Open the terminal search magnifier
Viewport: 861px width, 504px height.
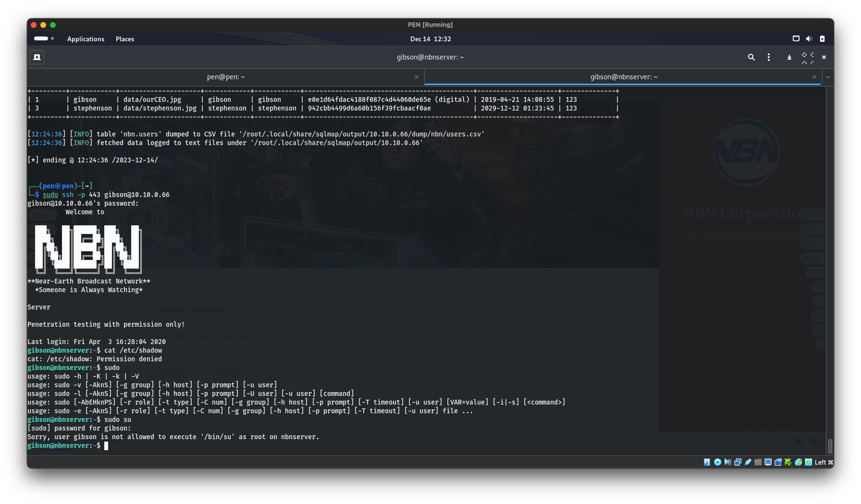click(x=751, y=57)
